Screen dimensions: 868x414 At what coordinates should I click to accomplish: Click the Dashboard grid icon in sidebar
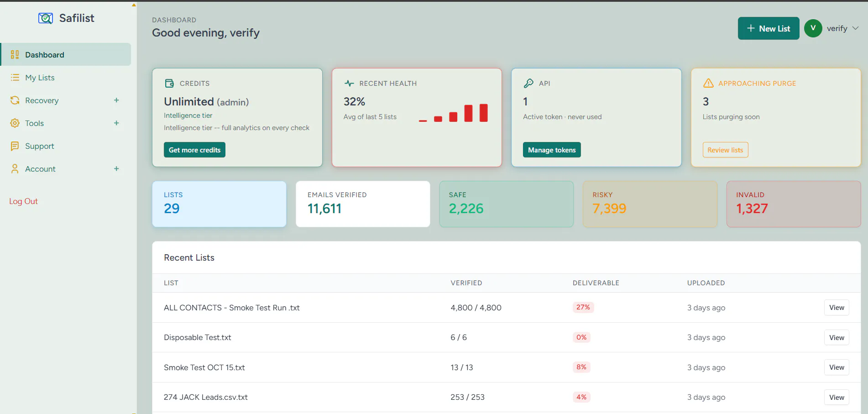pyautogui.click(x=15, y=55)
